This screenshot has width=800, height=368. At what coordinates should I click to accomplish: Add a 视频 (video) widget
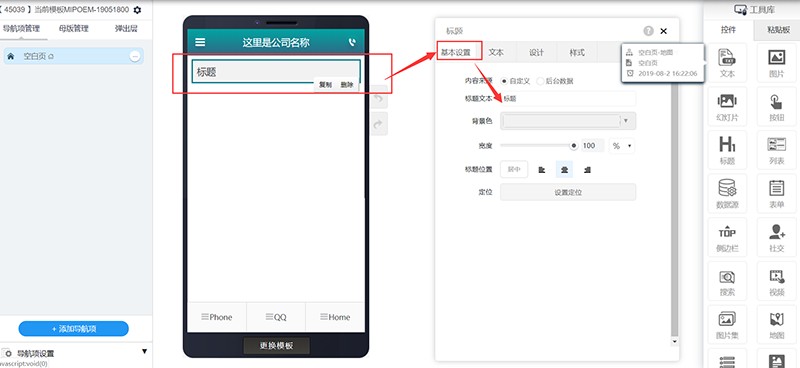click(777, 282)
